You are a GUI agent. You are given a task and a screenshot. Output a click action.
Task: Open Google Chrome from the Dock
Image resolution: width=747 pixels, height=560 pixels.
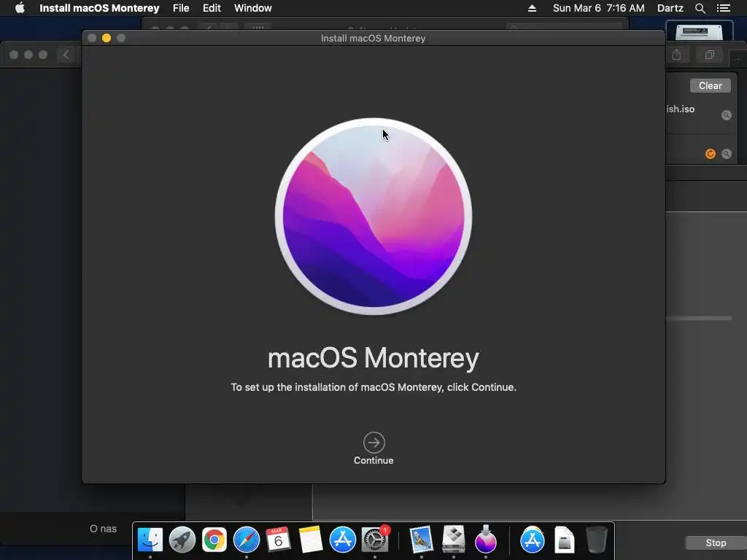(x=214, y=540)
